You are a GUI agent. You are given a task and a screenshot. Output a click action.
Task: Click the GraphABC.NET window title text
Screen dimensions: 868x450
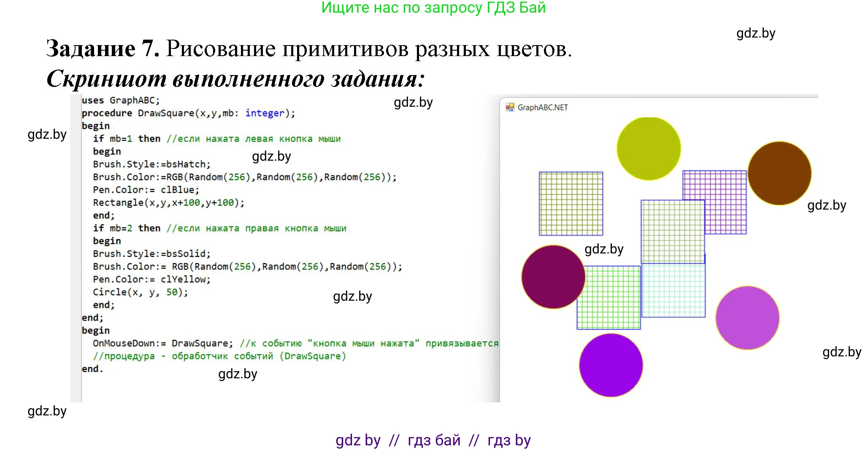point(543,108)
